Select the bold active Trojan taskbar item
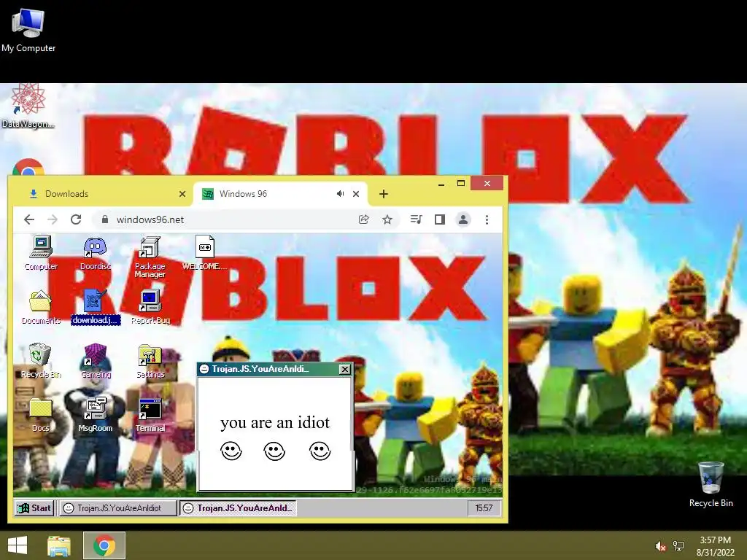This screenshot has height=560, width=747. click(x=239, y=508)
